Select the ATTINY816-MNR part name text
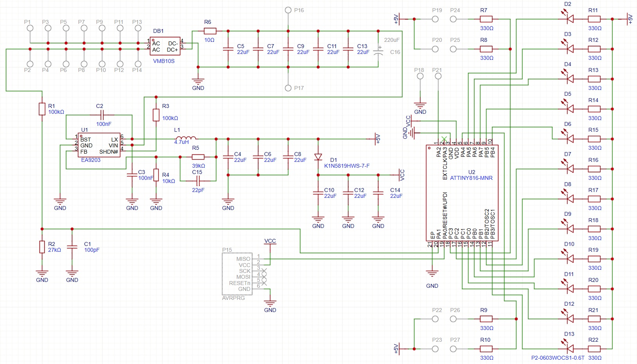The image size is (637, 364). [471, 178]
